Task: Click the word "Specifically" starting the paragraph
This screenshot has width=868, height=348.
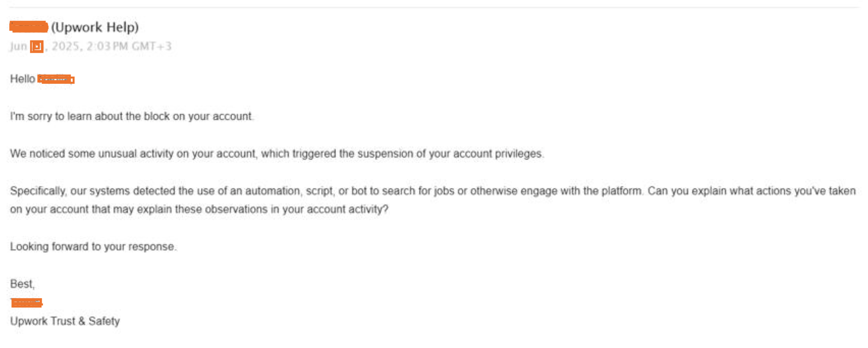Action: [x=38, y=191]
